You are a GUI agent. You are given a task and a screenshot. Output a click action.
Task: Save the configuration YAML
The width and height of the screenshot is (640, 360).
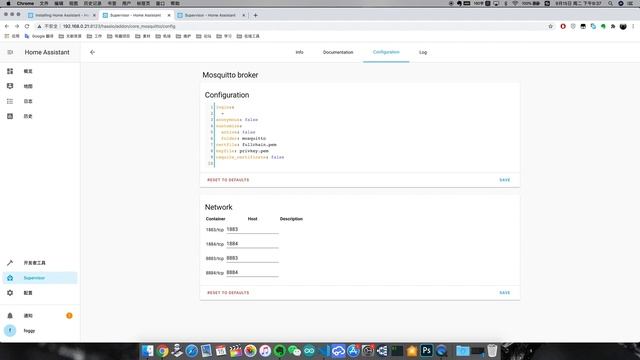505,180
